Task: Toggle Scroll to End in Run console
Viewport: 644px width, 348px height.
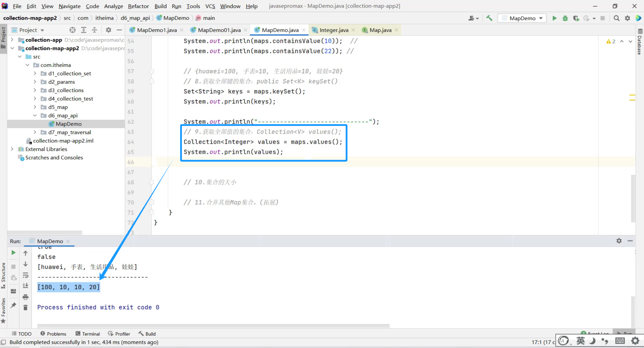Action: [x=26, y=286]
